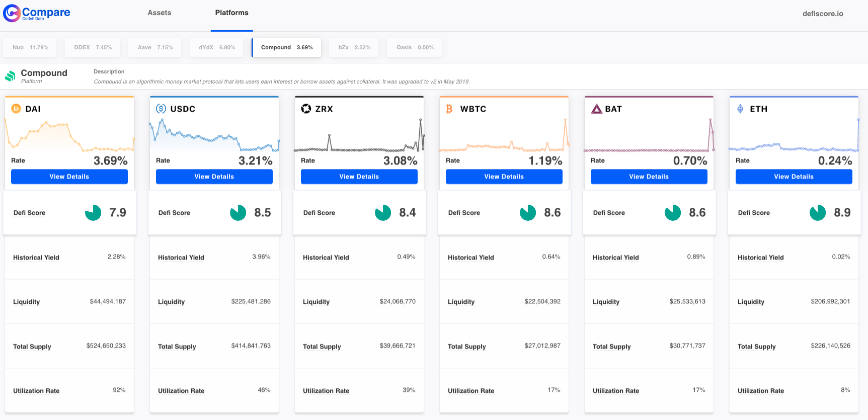This screenshot has height=420, width=868.
Task: Open View Details for WBTC
Action: click(x=504, y=177)
